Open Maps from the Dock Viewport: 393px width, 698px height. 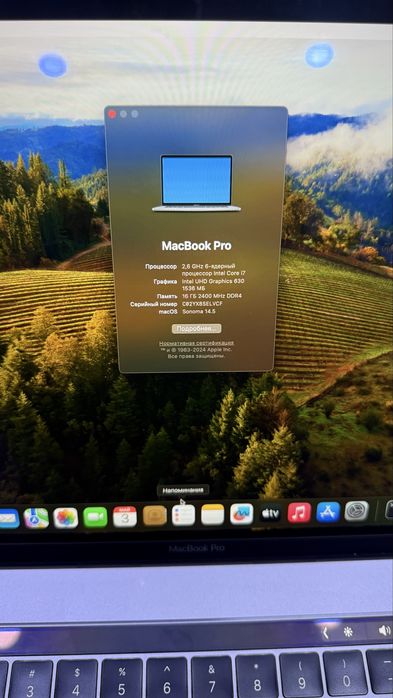click(36, 518)
